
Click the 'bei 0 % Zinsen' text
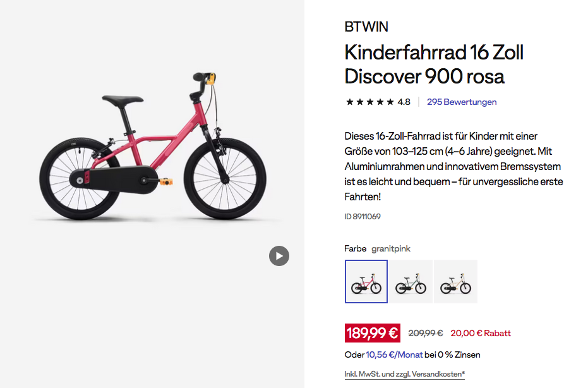(x=452, y=355)
